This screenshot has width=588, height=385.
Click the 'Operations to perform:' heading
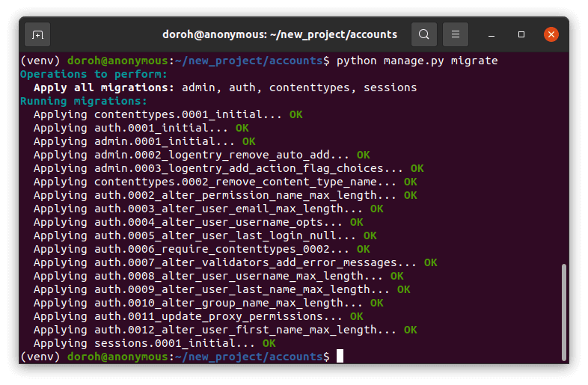pyautogui.click(x=93, y=74)
